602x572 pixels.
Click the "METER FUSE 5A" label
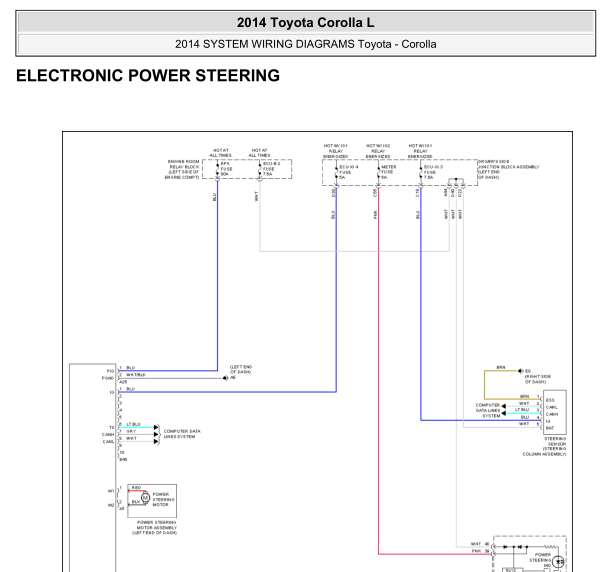pos(388,172)
